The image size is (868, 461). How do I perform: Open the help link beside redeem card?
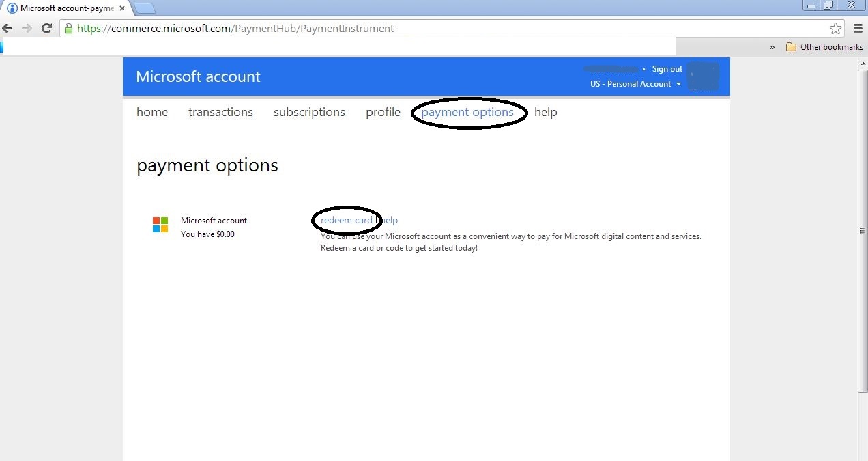390,221
